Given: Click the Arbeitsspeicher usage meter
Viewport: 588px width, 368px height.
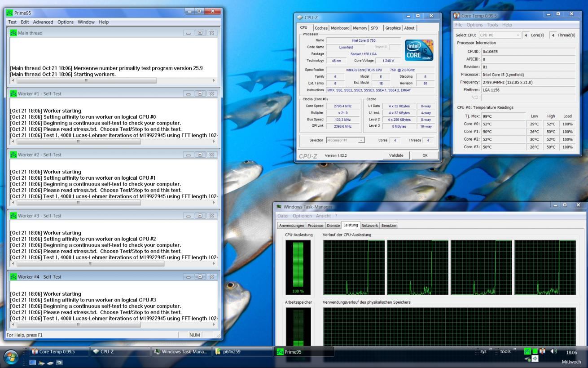Looking at the screenshot, I should click(x=298, y=327).
